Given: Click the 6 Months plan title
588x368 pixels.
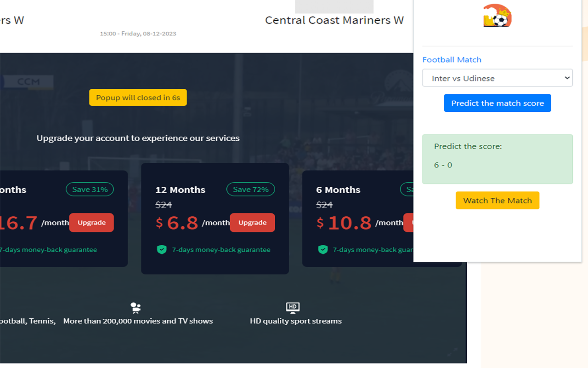Looking at the screenshot, I should coord(338,190).
